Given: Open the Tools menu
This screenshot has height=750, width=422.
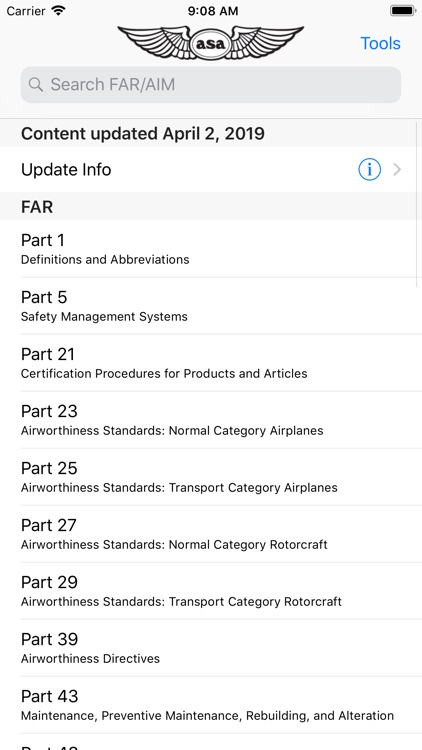Looking at the screenshot, I should [x=380, y=43].
